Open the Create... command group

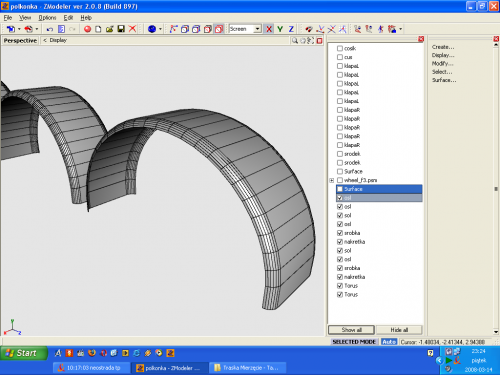pyautogui.click(x=443, y=47)
